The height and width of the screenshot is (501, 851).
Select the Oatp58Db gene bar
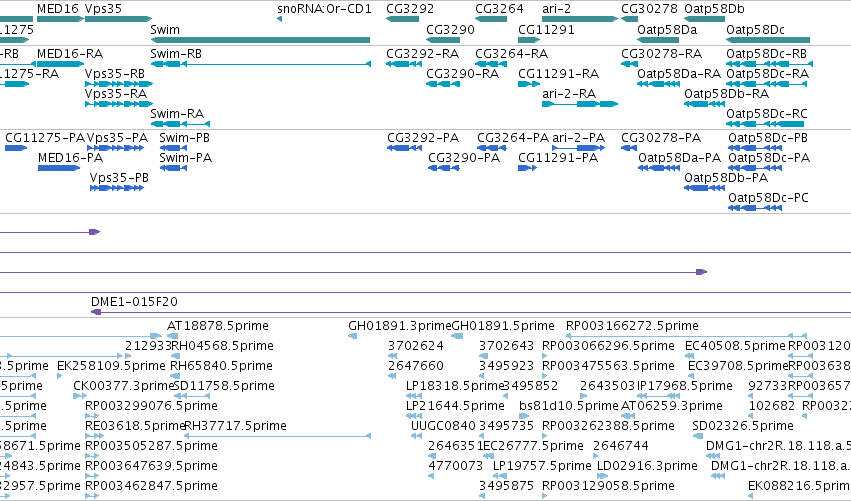(x=704, y=19)
